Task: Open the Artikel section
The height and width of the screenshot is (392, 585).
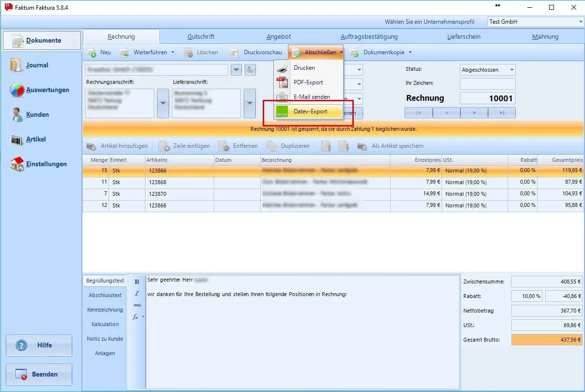Action: click(28, 140)
